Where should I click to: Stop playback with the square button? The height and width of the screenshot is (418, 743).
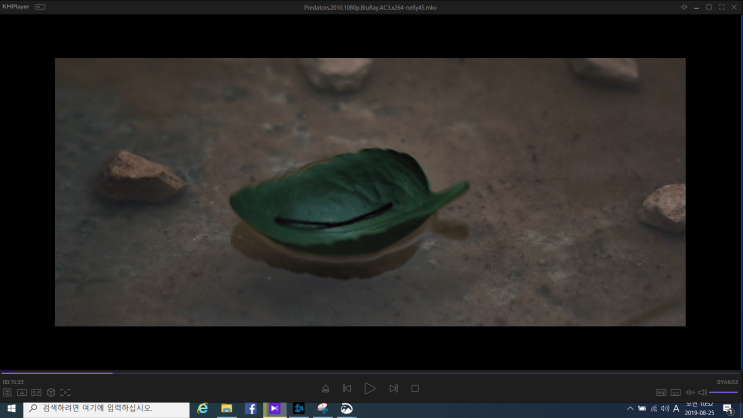pyautogui.click(x=415, y=389)
